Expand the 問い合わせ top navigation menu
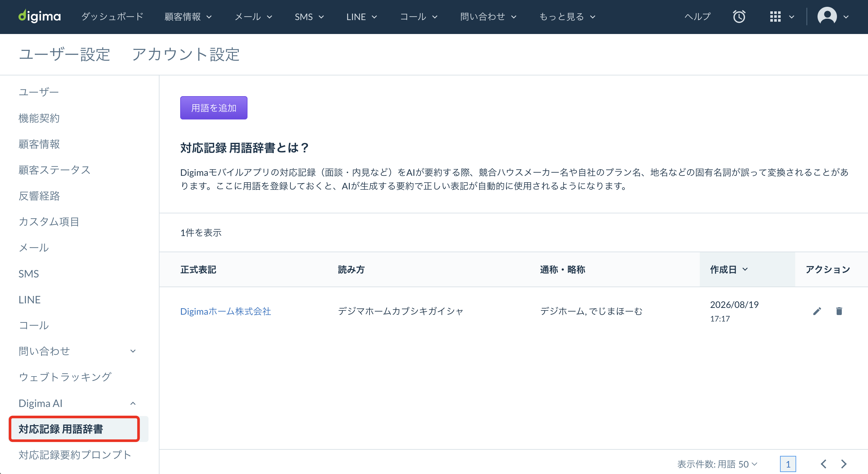868x474 pixels. (488, 17)
